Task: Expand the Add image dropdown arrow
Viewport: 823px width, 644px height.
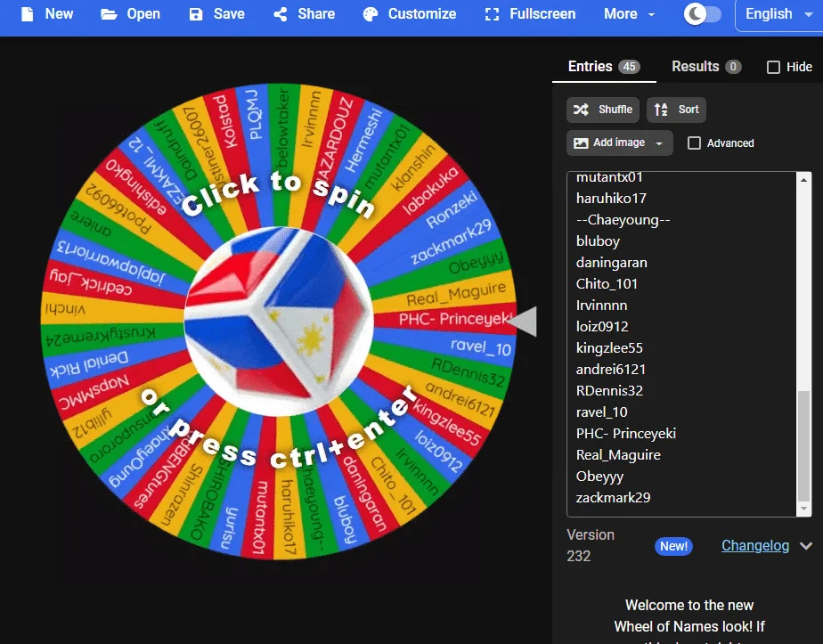Action: [x=659, y=143]
